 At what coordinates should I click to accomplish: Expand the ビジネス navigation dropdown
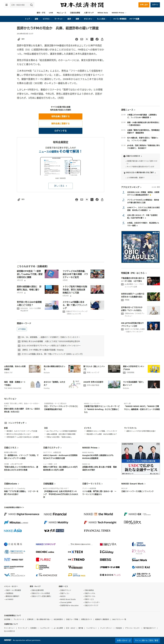(x=47, y=19)
